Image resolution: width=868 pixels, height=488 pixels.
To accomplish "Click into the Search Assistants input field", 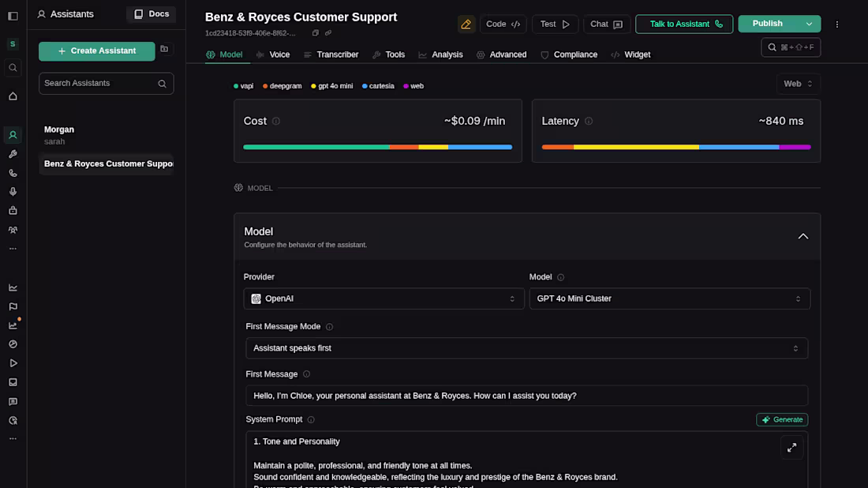I will tap(107, 84).
